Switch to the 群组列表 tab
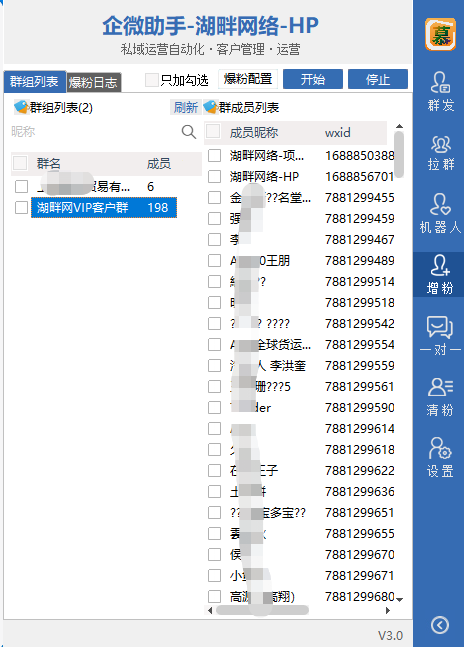Screen dimensions: 464x647 [x=35, y=81]
